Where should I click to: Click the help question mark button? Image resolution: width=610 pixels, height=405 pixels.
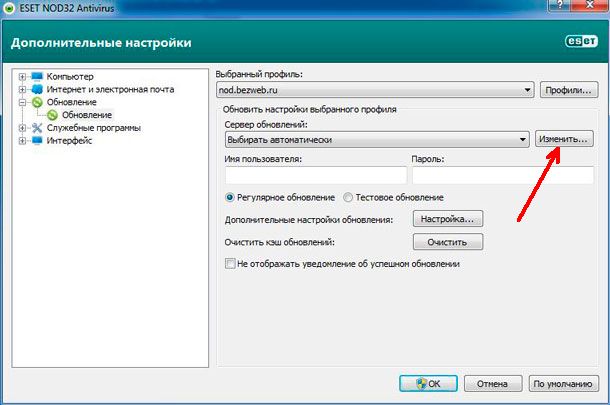[x=560, y=5]
